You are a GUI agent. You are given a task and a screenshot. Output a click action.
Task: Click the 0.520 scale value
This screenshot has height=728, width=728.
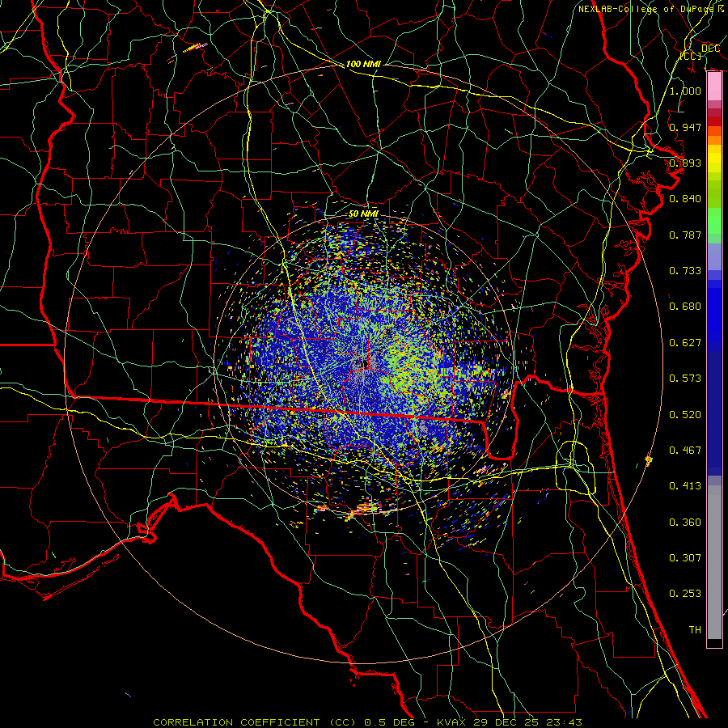pyautogui.click(x=685, y=415)
